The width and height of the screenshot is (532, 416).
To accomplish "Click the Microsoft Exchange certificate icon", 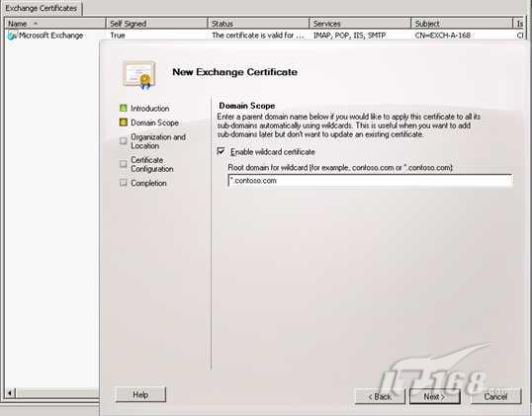I will coord(12,36).
